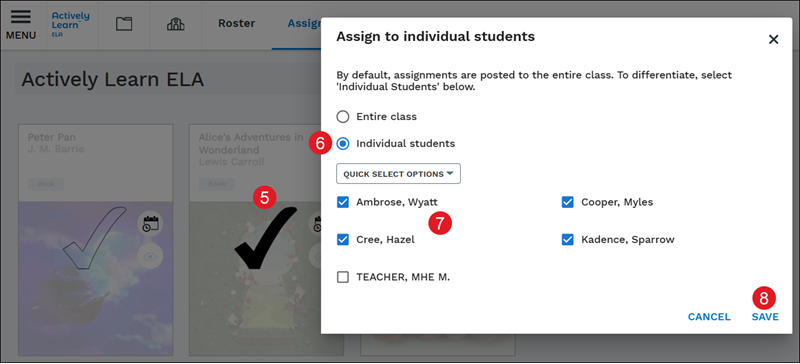Click the CANCEL button

point(709,317)
